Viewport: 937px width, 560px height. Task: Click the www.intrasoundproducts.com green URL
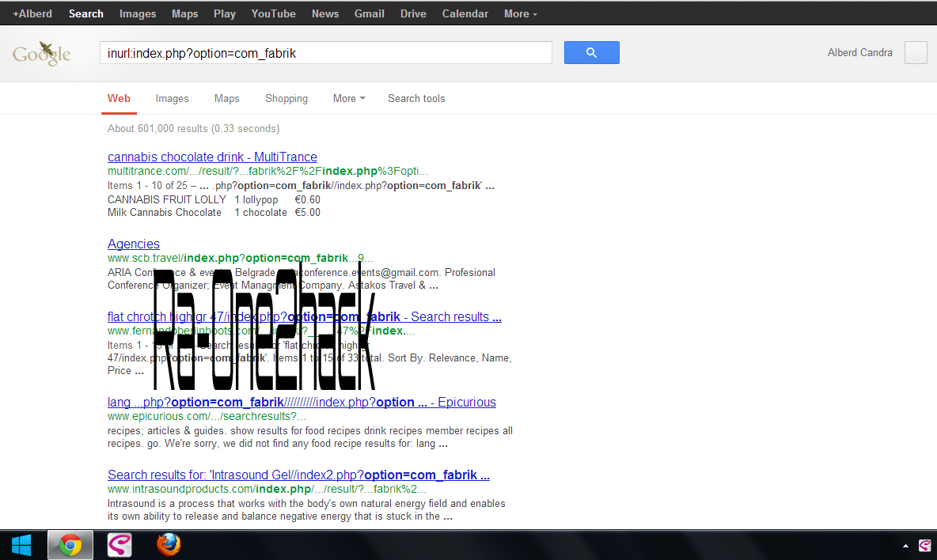[x=267, y=489]
